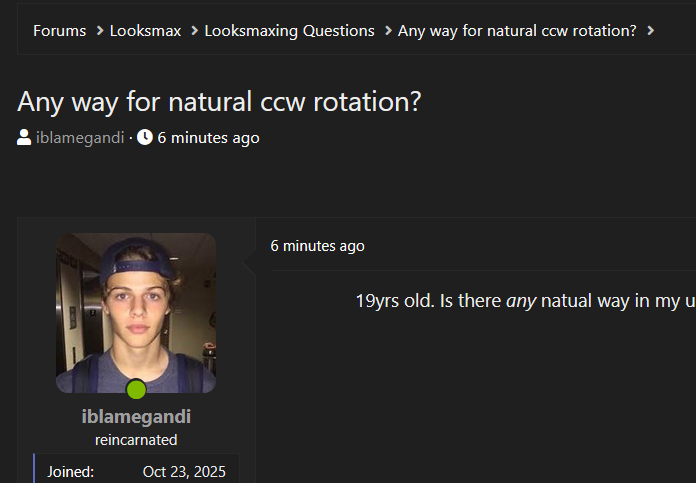
Task: Open the poster's avatar photo
Action: point(136,312)
